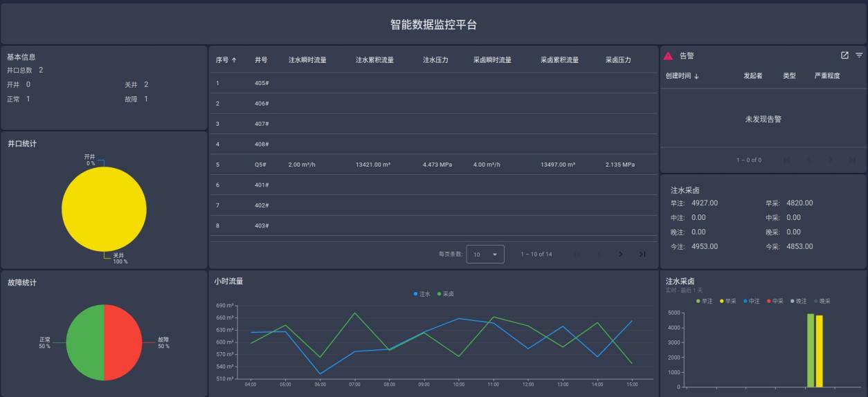Sort table by 注水压力 column header
The height and width of the screenshot is (397, 868).
(x=435, y=60)
